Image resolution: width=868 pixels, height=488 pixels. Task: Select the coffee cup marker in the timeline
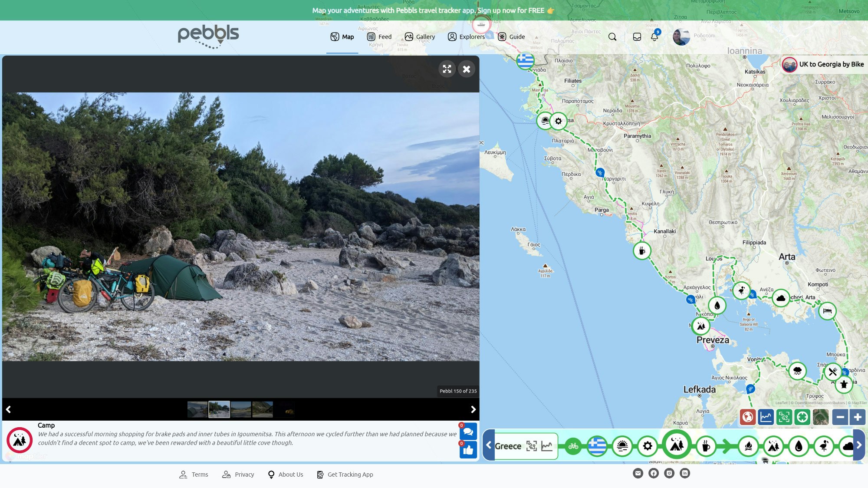[706, 446]
